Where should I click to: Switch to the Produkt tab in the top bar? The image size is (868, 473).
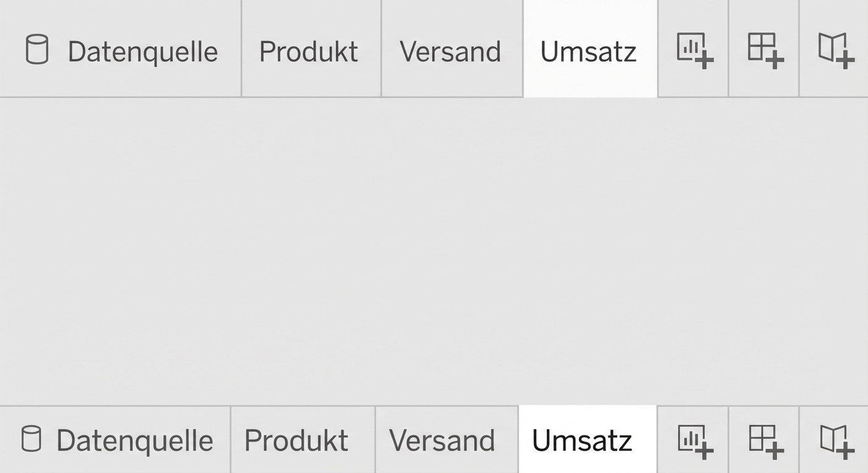point(309,52)
